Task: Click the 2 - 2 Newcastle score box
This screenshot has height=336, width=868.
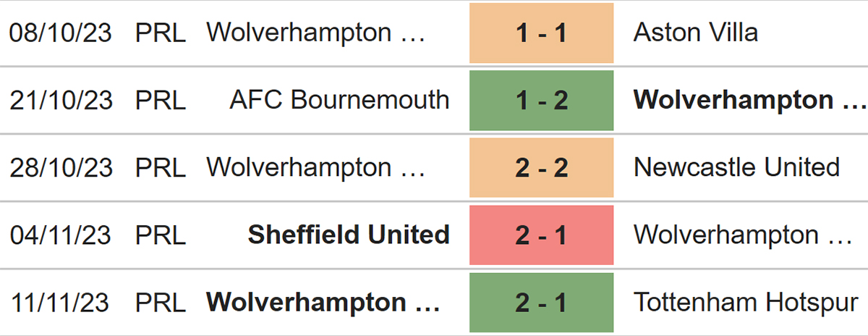Action: point(541,167)
